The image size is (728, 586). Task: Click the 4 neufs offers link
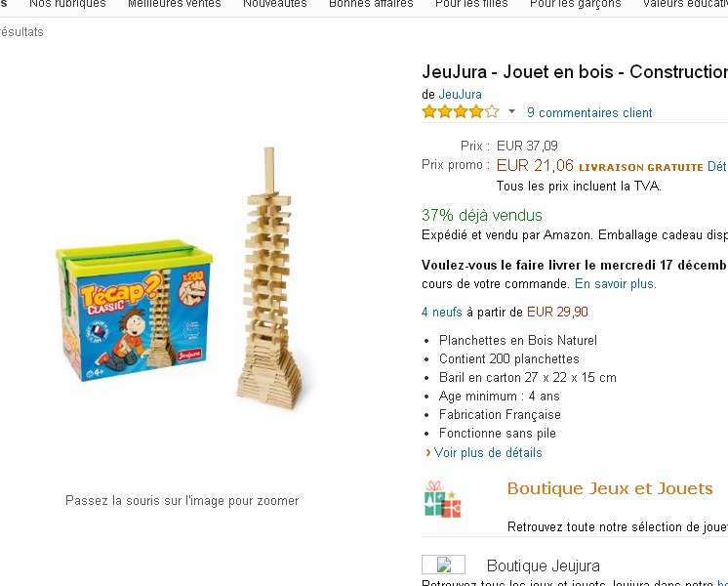[x=441, y=312]
